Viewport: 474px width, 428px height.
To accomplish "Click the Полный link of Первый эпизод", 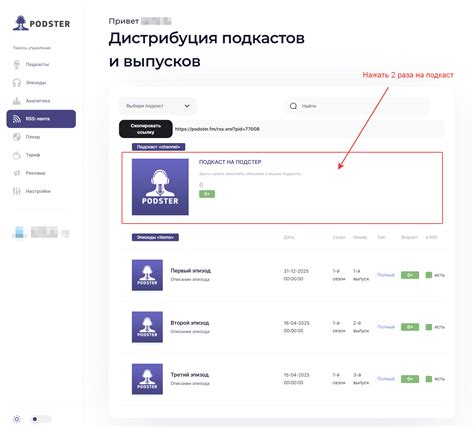I will click(386, 275).
